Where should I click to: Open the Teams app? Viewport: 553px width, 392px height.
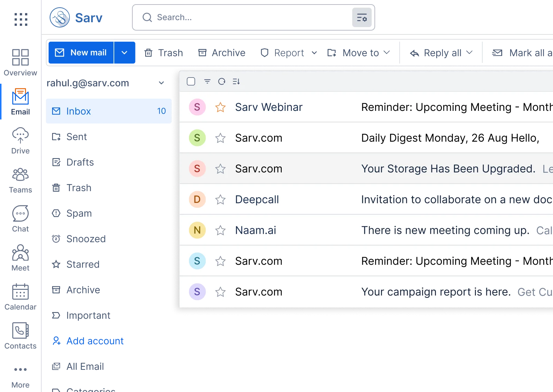[x=20, y=180]
